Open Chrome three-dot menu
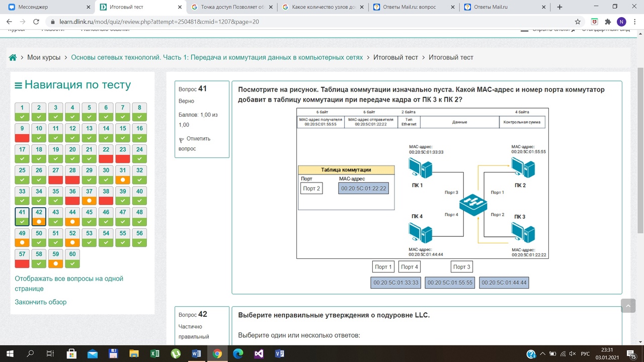644x362 pixels. click(635, 22)
